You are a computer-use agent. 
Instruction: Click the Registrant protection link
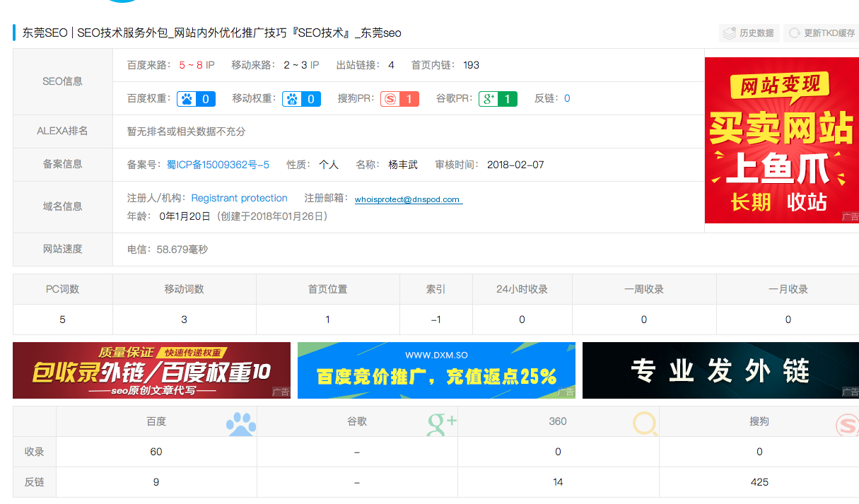(239, 198)
